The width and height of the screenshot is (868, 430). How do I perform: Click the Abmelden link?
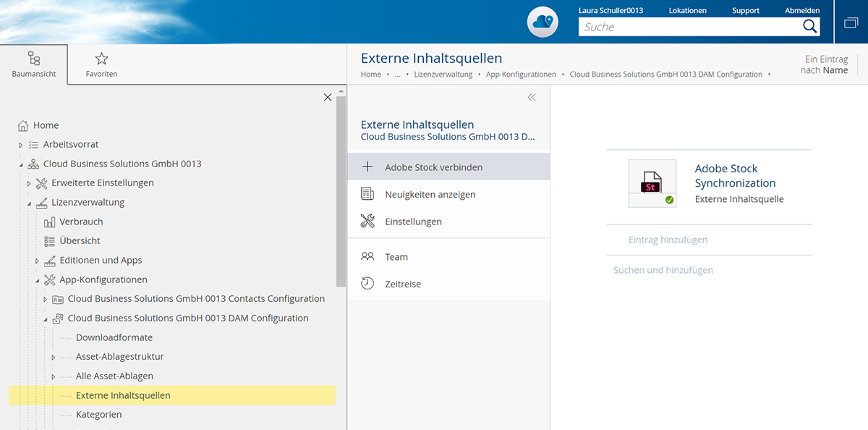tap(802, 11)
